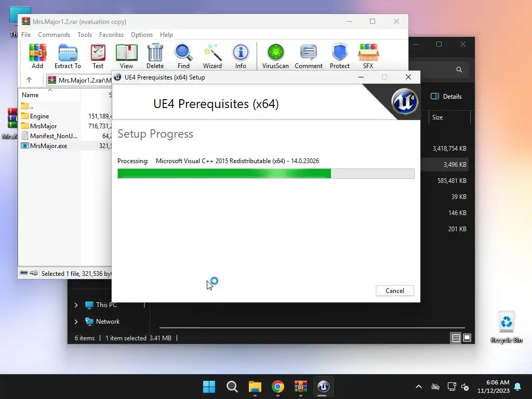532x399 pixels.
Task: Click the Delete trash can icon in WinRAR
Action: pyautogui.click(x=155, y=56)
